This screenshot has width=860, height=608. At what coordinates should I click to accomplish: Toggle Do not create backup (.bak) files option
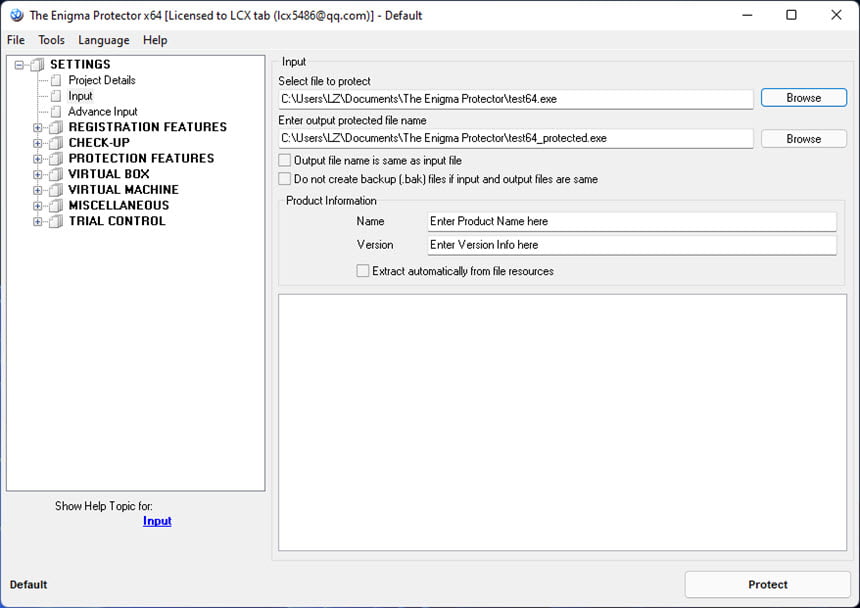[285, 179]
